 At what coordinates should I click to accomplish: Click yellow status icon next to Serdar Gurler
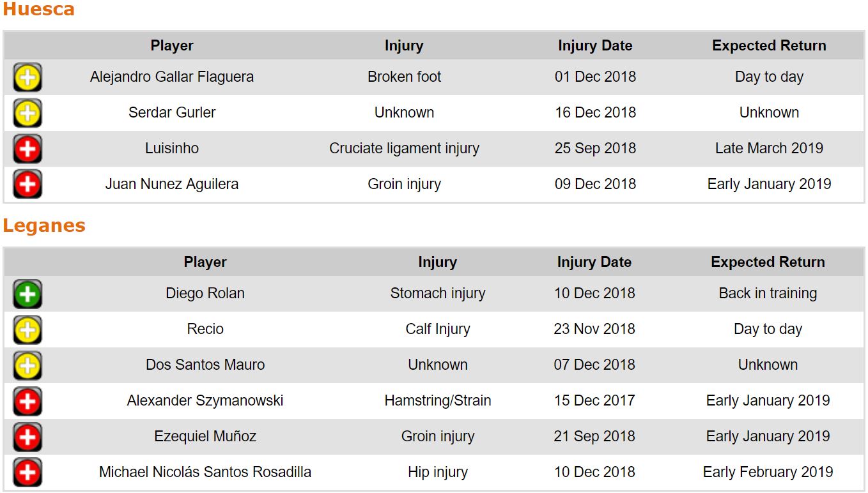click(x=27, y=114)
